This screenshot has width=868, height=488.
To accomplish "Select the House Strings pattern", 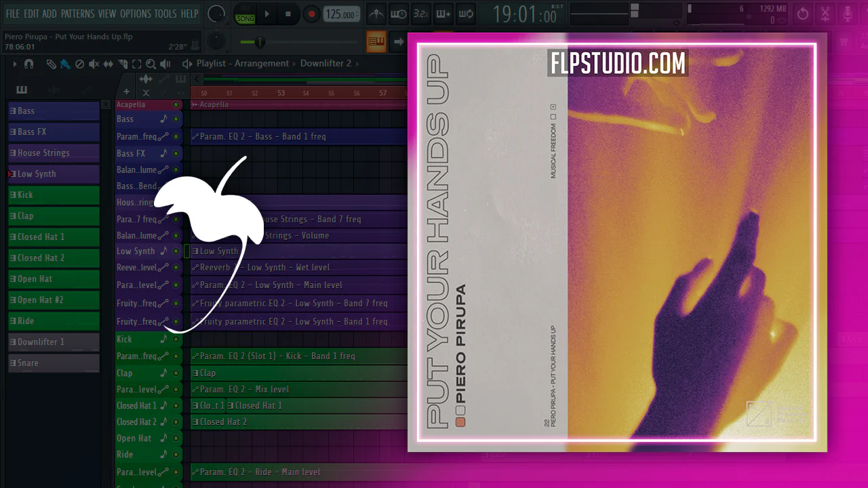I will tap(54, 153).
